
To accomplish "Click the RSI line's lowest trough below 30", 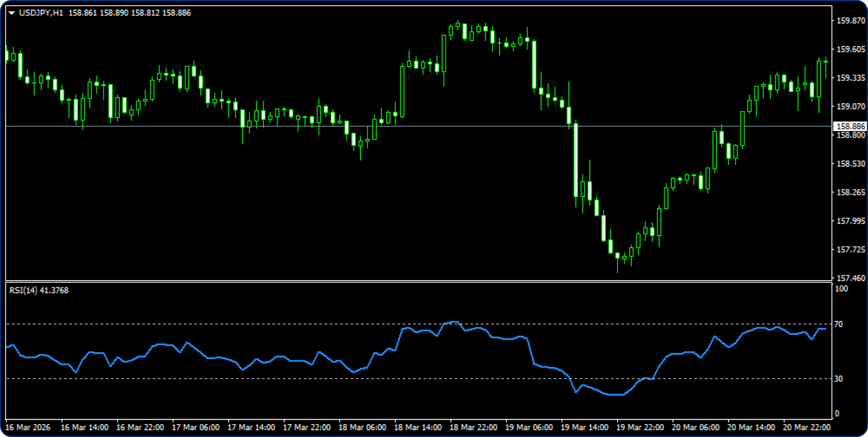I will [x=616, y=395].
